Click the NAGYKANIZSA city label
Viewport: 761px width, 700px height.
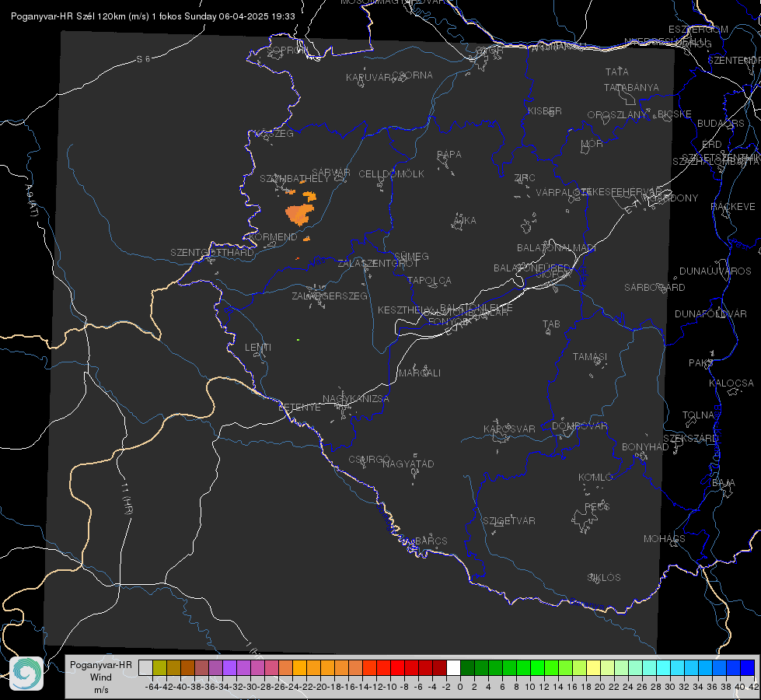tap(356, 399)
